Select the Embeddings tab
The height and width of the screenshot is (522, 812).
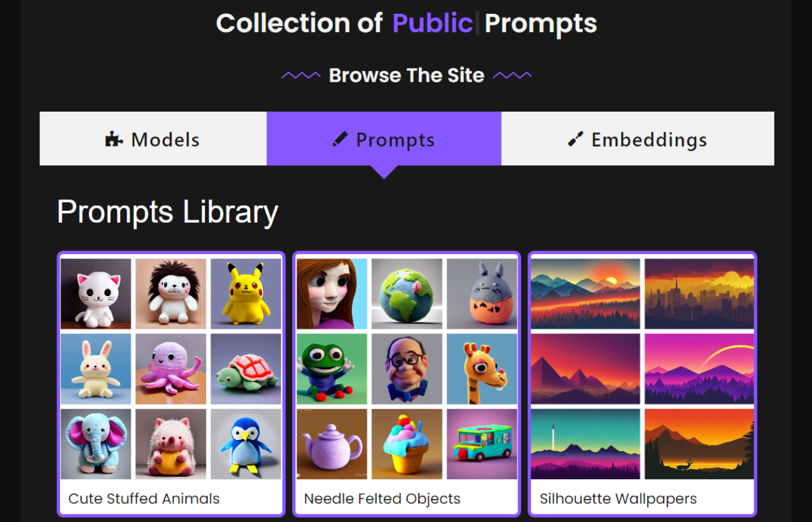638,139
